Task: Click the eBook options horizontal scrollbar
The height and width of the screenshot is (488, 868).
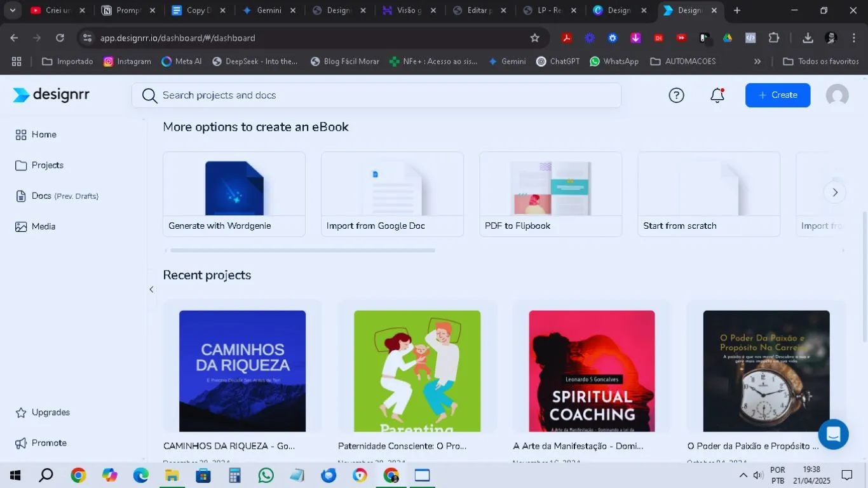Action: tap(302, 250)
